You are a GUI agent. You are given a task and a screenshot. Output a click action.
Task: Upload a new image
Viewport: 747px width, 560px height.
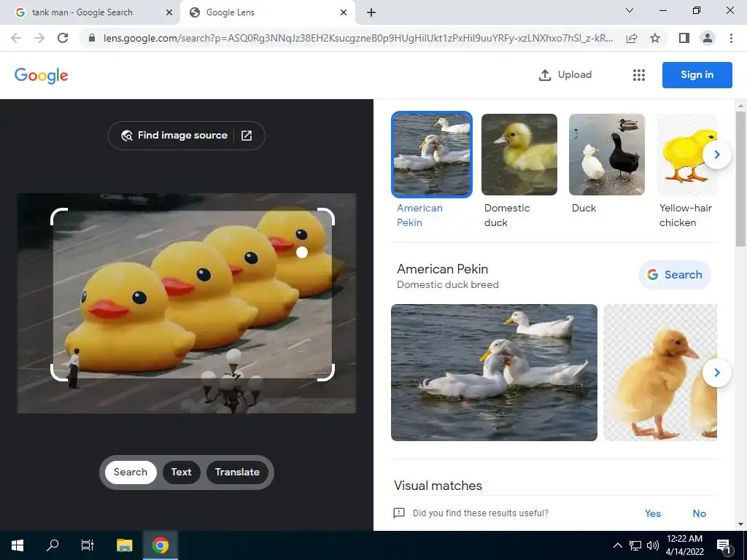click(x=565, y=75)
